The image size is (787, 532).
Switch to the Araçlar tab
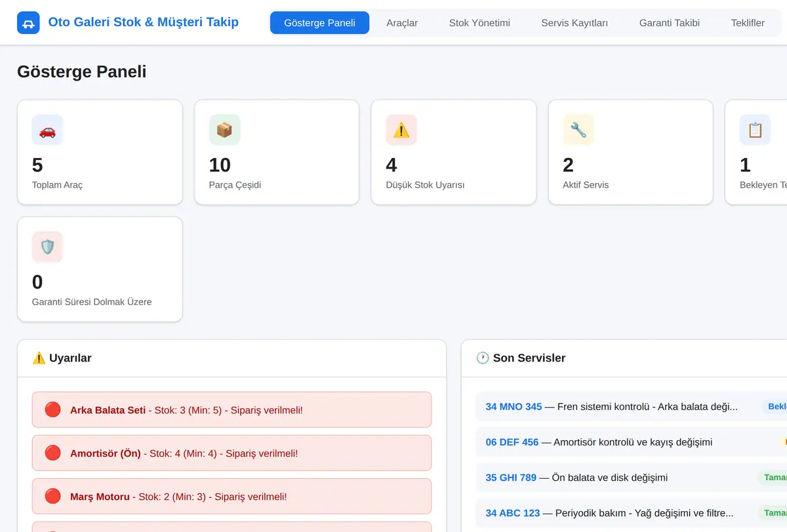pyautogui.click(x=402, y=23)
